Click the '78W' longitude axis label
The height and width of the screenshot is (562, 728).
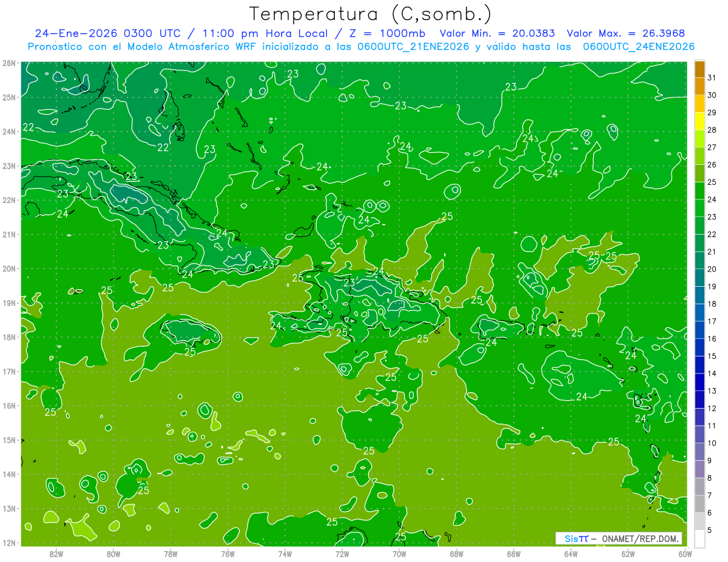click(x=170, y=554)
